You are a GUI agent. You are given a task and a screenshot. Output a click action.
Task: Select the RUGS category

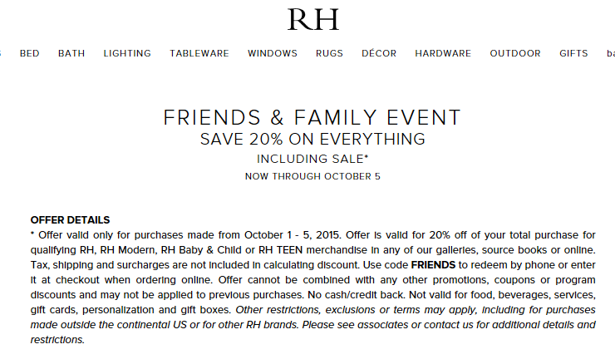tap(329, 53)
